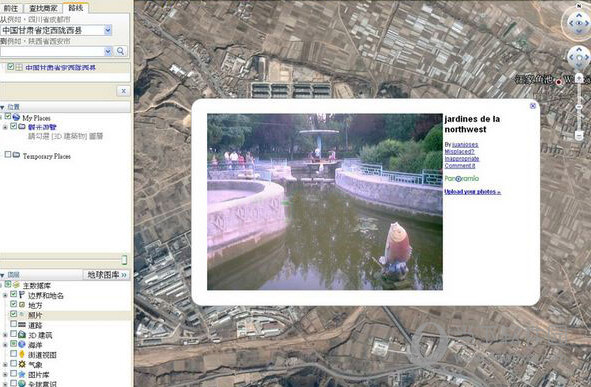Click the Temporary Places folder icon
The width and height of the screenshot is (591, 387).
click(x=16, y=155)
